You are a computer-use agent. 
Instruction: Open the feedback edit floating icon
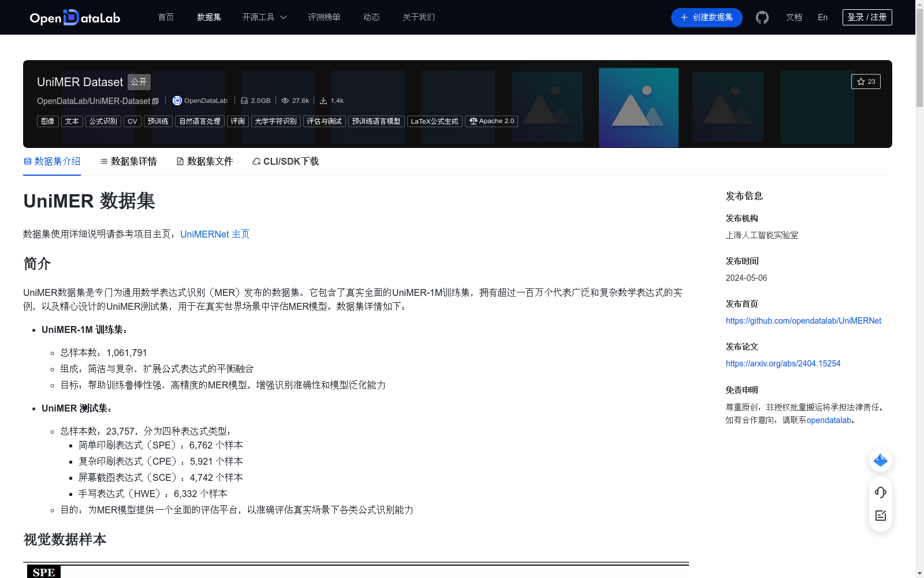coord(881,516)
